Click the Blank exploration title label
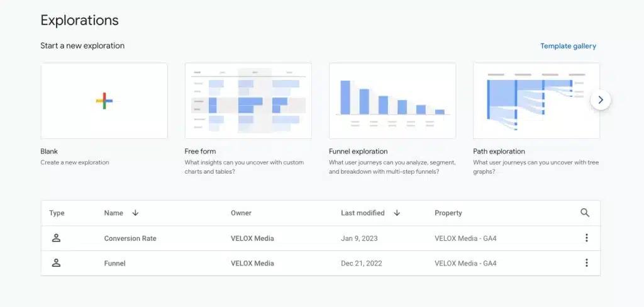Viewport: 644px width, 307px height. (x=49, y=151)
